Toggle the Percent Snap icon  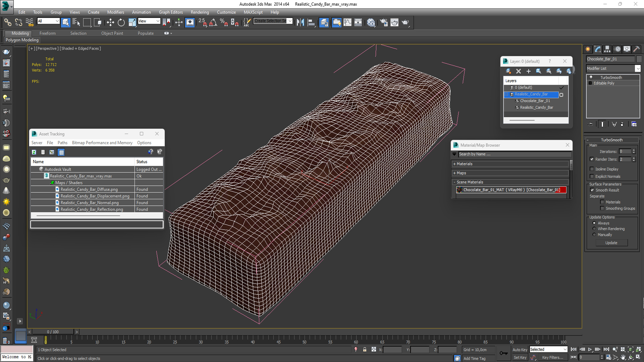tap(224, 22)
